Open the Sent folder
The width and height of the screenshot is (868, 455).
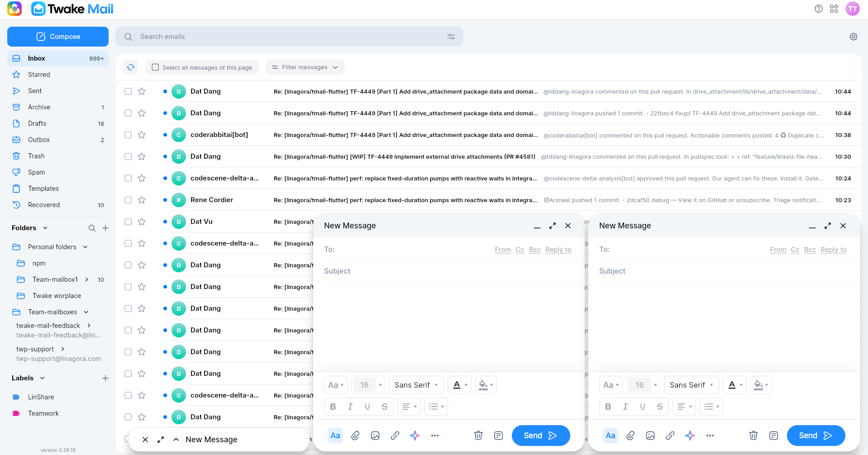[x=58, y=91]
